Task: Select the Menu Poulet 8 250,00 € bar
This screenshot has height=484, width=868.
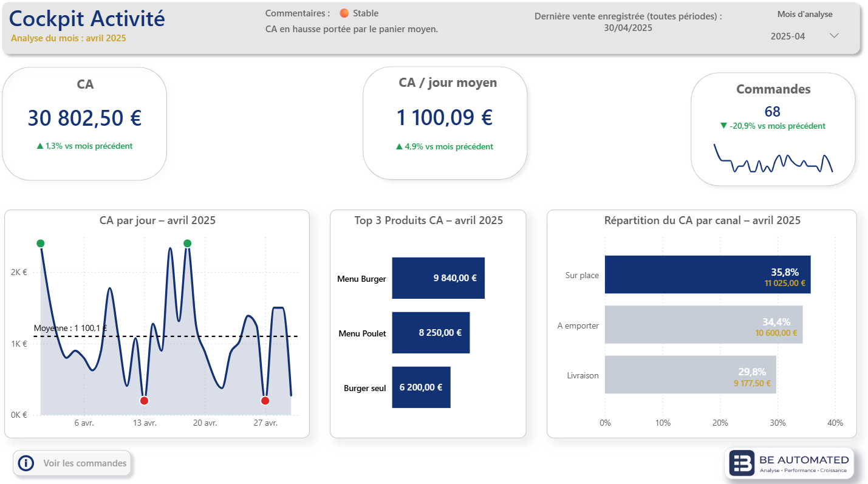Action: tap(431, 333)
